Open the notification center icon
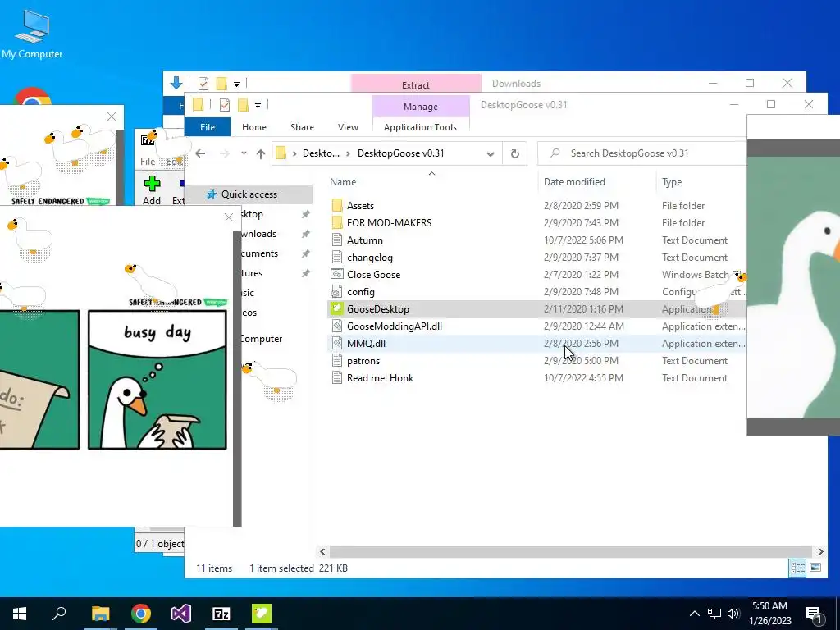 815,614
